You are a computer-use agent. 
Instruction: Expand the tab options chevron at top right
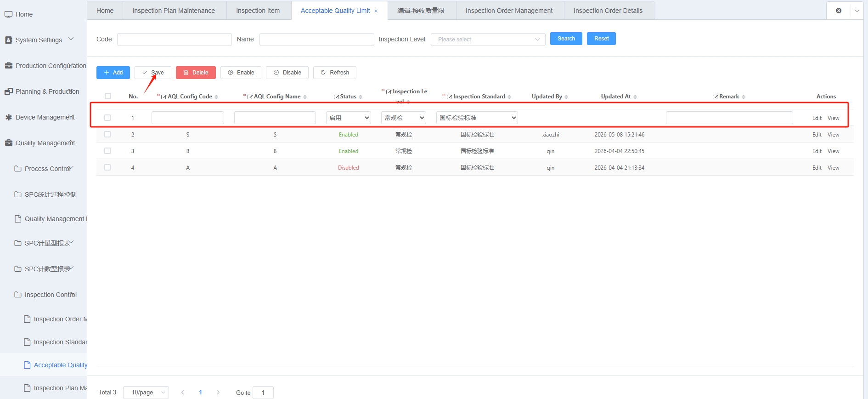(x=857, y=11)
